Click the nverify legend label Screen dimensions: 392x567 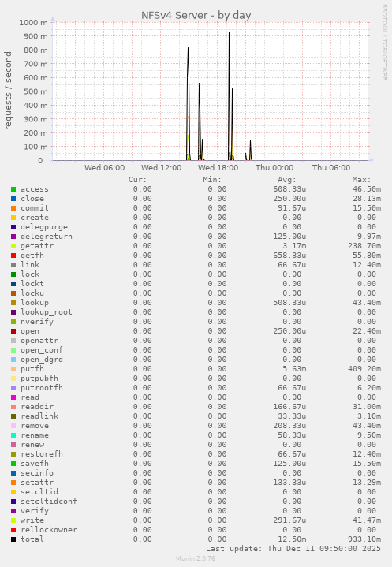point(37,322)
